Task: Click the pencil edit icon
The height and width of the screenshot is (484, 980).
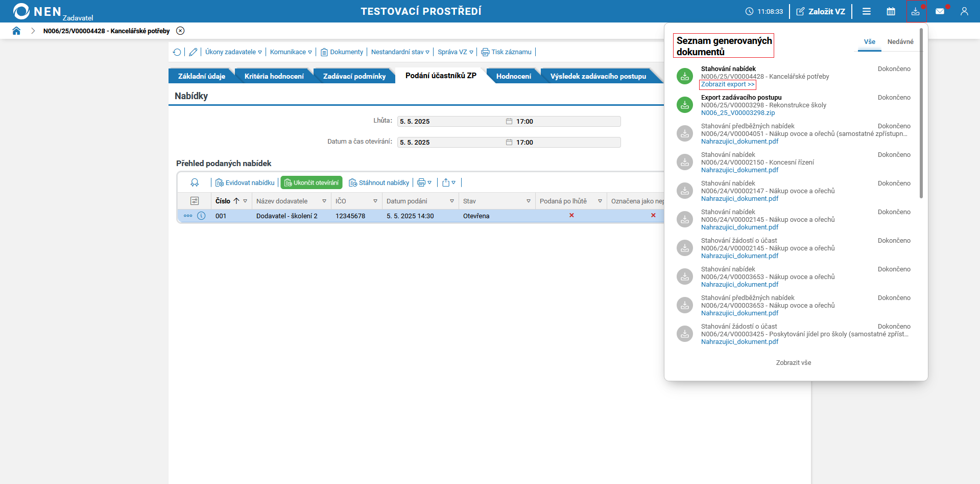Action: pos(193,52)
